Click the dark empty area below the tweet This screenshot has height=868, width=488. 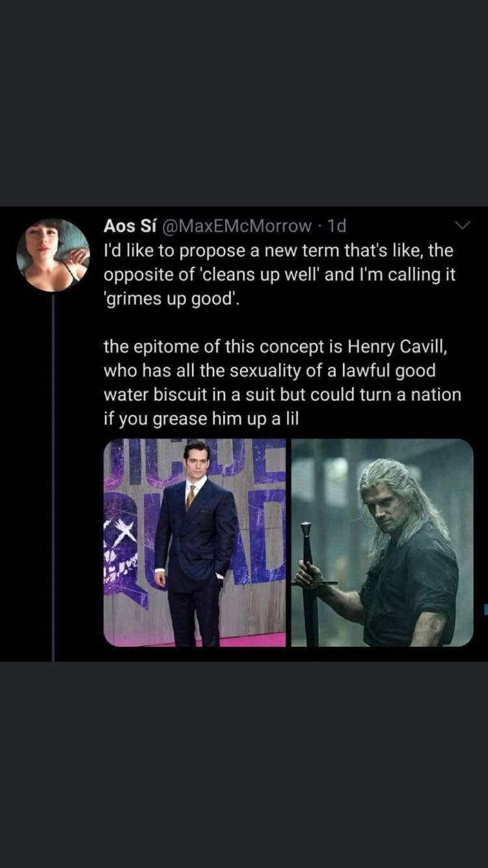[x=244, y=761]
